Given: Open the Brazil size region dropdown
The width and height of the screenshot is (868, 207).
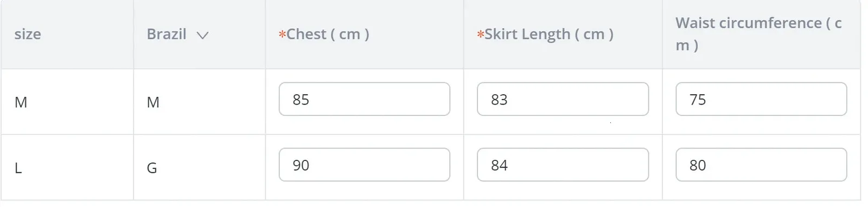Looking at the screenshot, I should coord(177,35).
